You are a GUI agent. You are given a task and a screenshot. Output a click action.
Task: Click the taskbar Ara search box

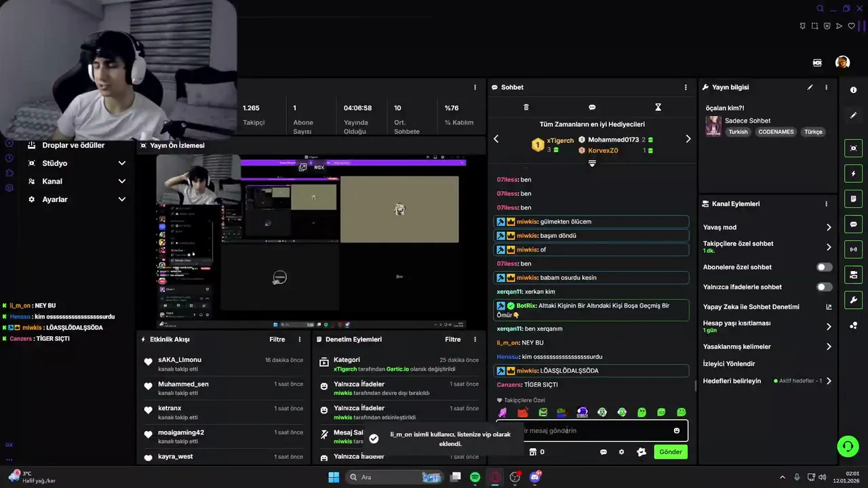pos(395,477)
